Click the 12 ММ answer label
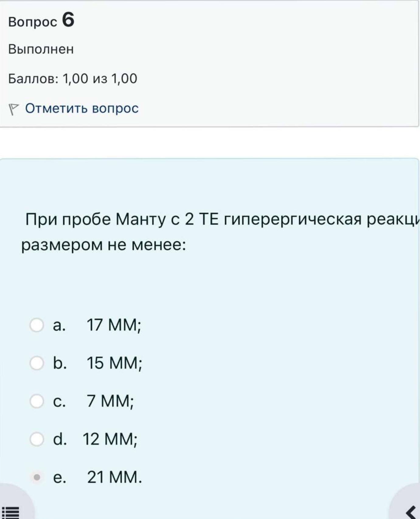 click(x=110, y=439)
